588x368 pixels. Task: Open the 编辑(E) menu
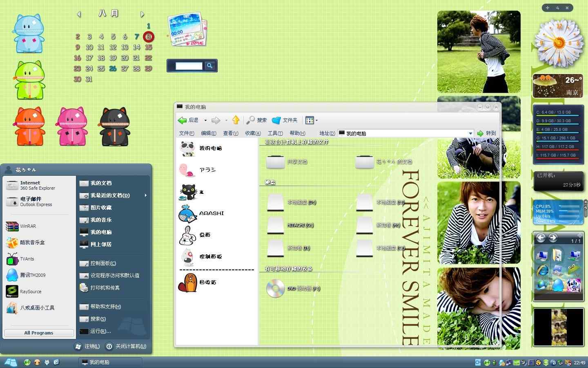point(209,133)
